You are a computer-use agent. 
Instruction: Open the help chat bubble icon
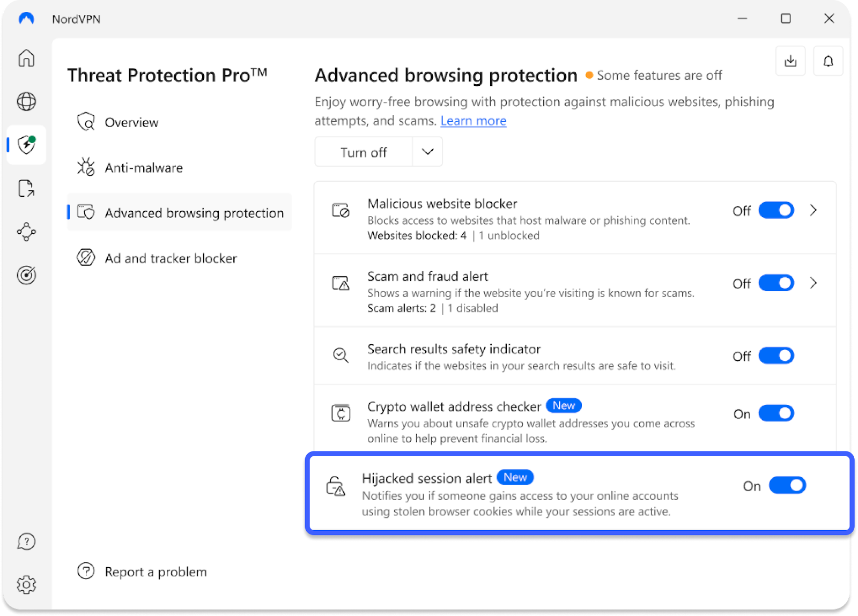tap(26, 541)
